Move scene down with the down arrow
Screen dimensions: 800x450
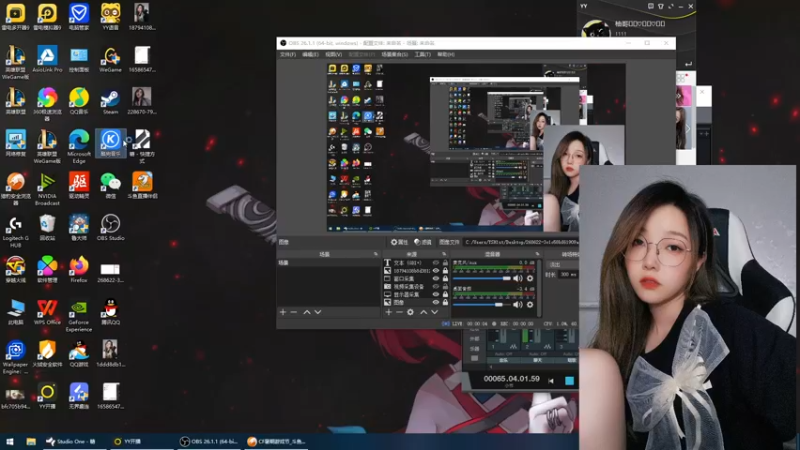click(318, 312)
